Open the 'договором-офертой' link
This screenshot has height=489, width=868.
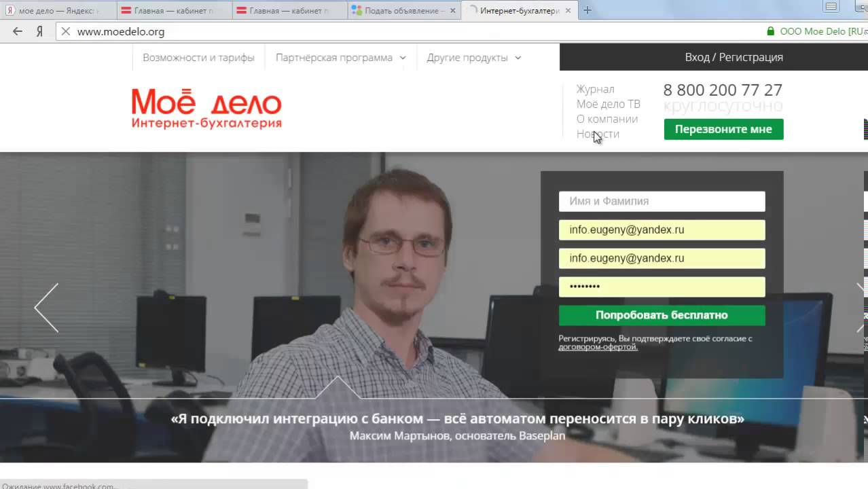point(598,347)
